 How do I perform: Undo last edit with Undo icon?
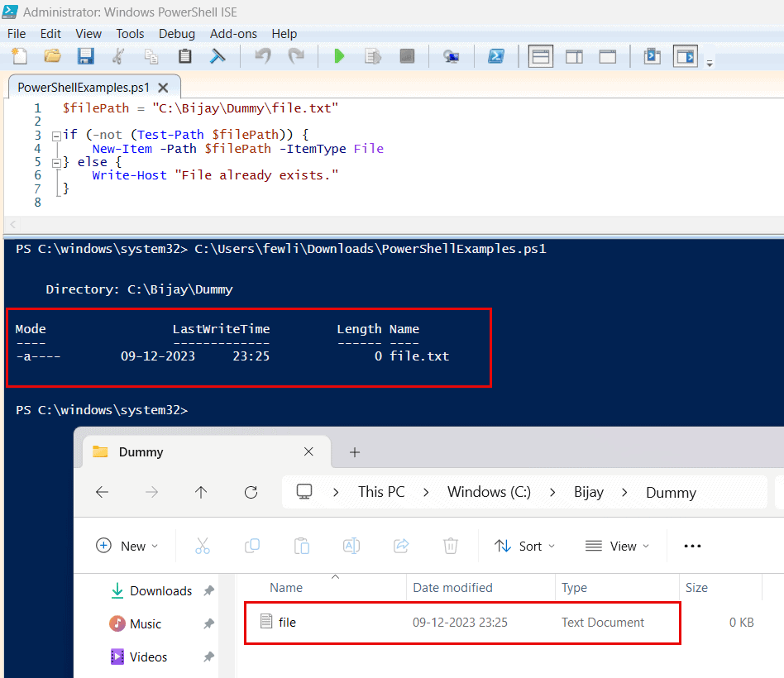click(x=263, y=55)
